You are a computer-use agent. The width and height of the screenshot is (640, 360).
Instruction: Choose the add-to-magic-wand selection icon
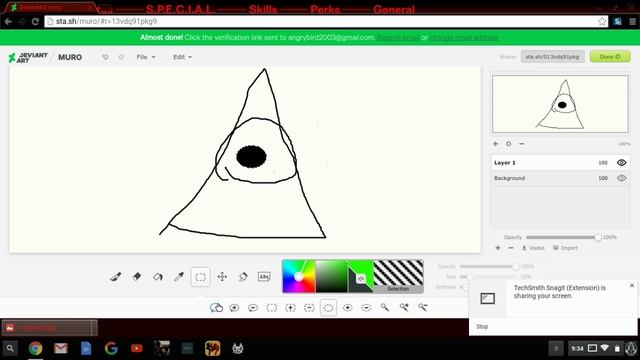point(404,307)
